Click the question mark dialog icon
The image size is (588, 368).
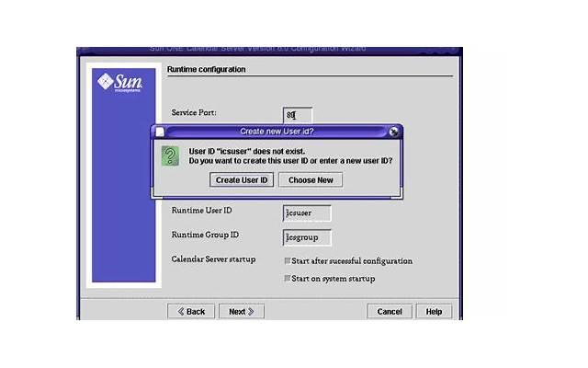[x=170, y=155]
